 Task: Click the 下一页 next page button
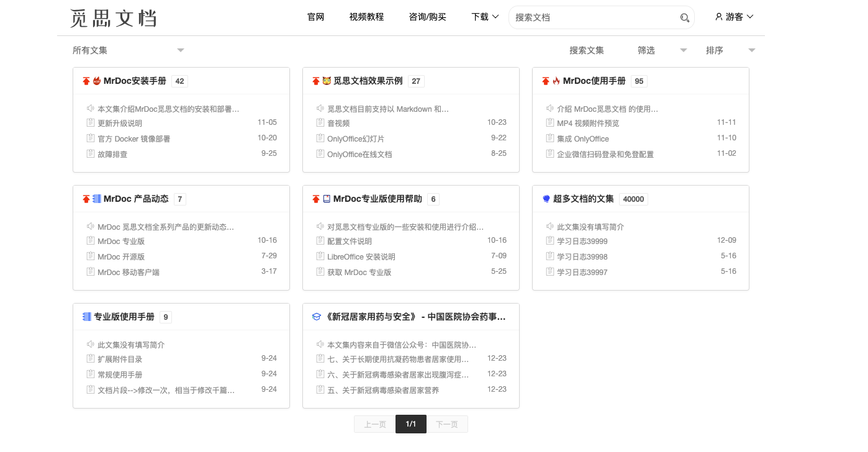click(447, 424)
